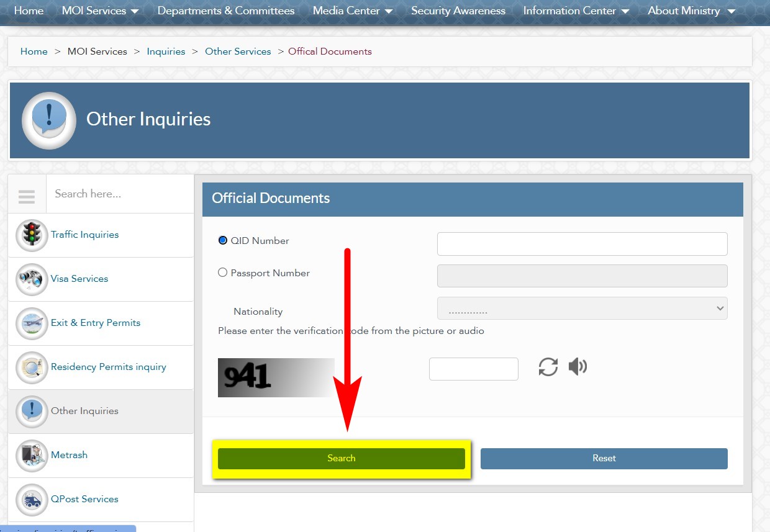770x532 pixels.
Task: Click the Visa Services icon
Action: coord(32,279)
